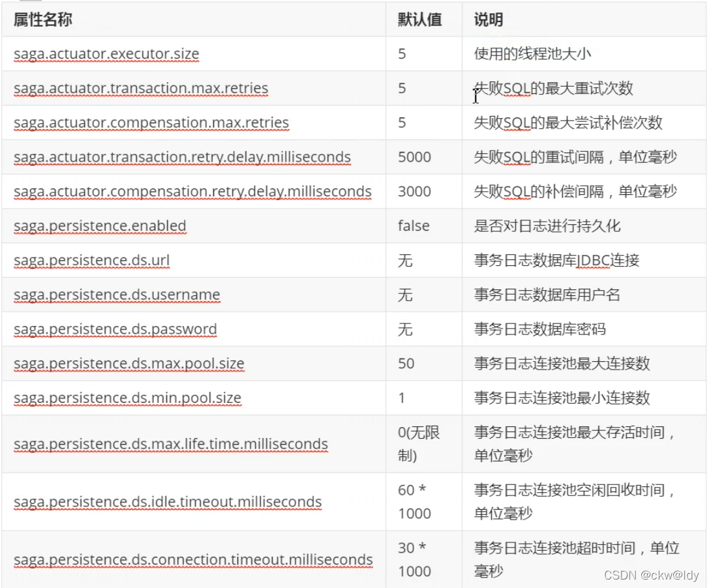Click default value 50
Image resolution: width=709 pixels, height=588 pixels.
point(406,363)
